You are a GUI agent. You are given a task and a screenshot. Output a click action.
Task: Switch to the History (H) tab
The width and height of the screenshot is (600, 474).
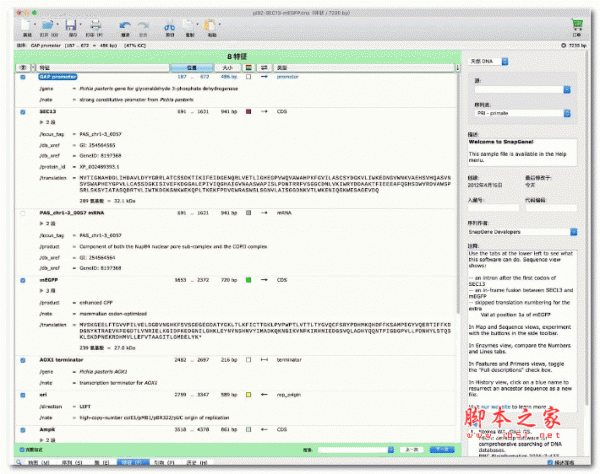(x=197, y=463)
